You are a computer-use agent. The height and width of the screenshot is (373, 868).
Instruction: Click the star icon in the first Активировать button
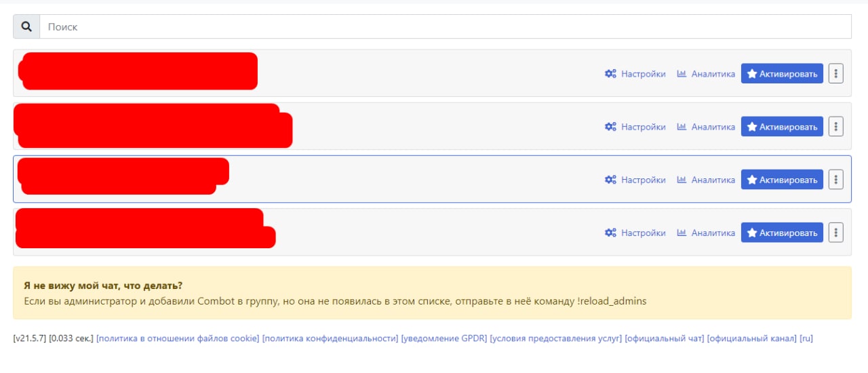751,74
